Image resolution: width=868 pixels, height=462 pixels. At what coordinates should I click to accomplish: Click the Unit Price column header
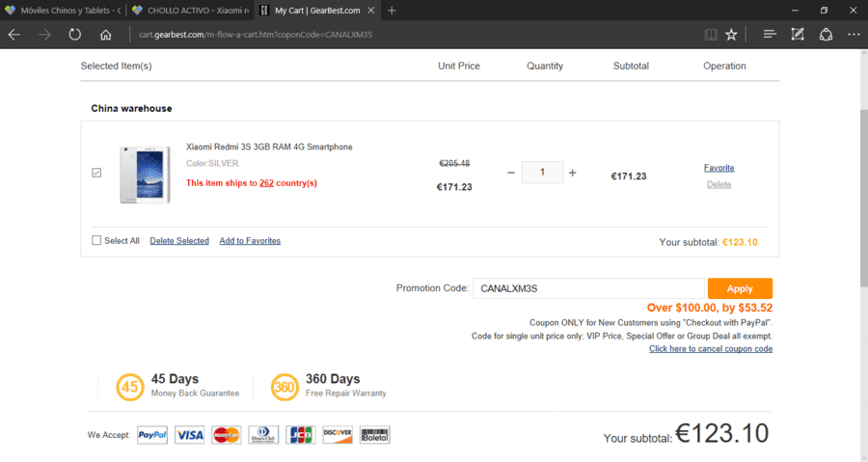(x=459, y=66)
